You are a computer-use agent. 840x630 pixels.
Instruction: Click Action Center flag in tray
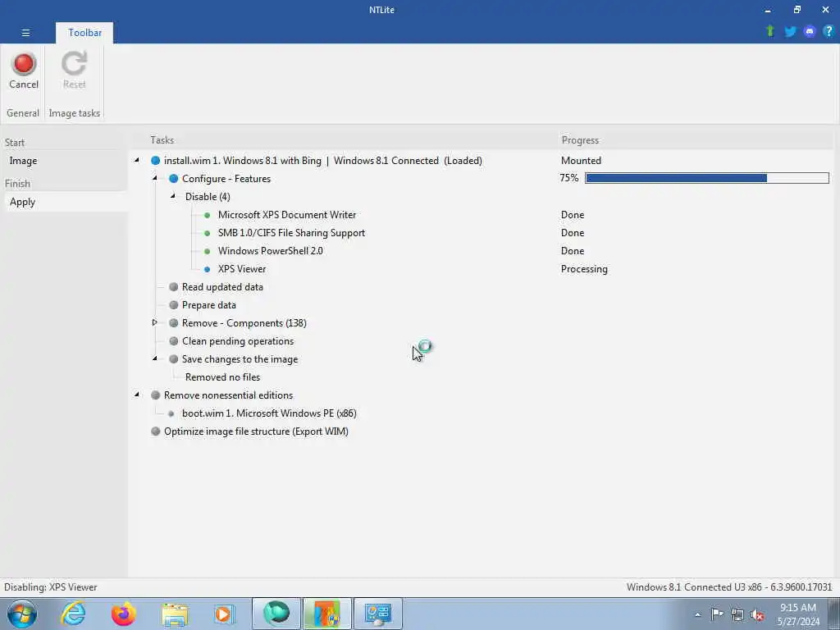click(x=717, y=614)
